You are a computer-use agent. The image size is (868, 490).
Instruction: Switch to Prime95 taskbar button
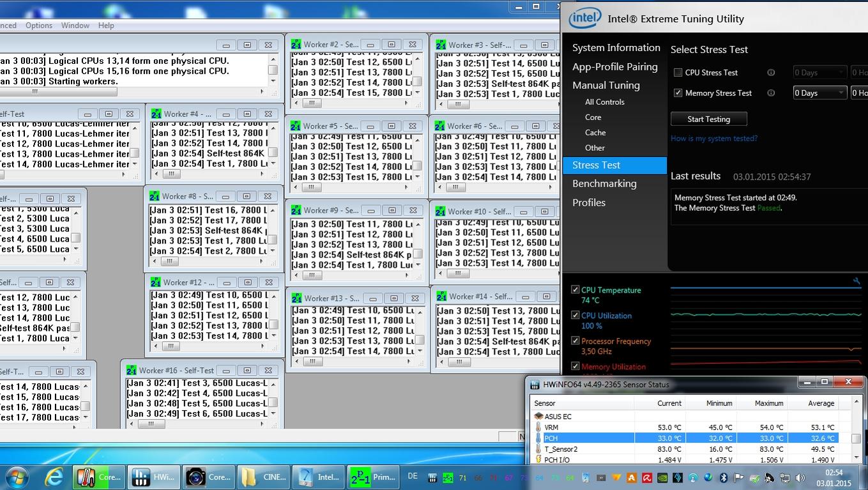point(373,477)
